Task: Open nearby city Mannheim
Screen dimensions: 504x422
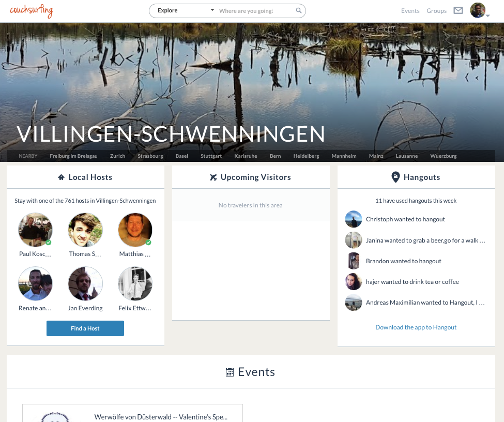Action: point(344,156)
